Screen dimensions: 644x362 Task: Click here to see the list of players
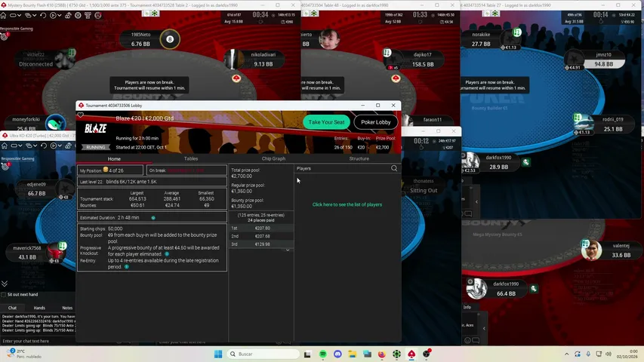347,204
